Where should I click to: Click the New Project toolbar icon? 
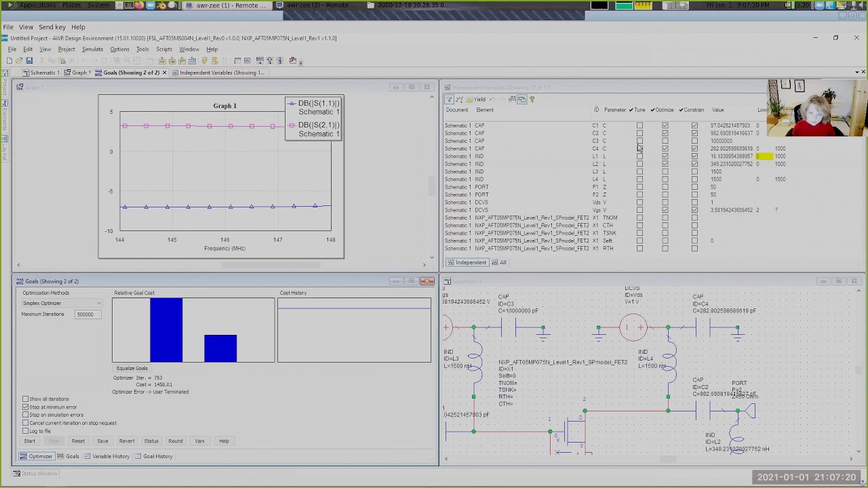click(9, 61)
